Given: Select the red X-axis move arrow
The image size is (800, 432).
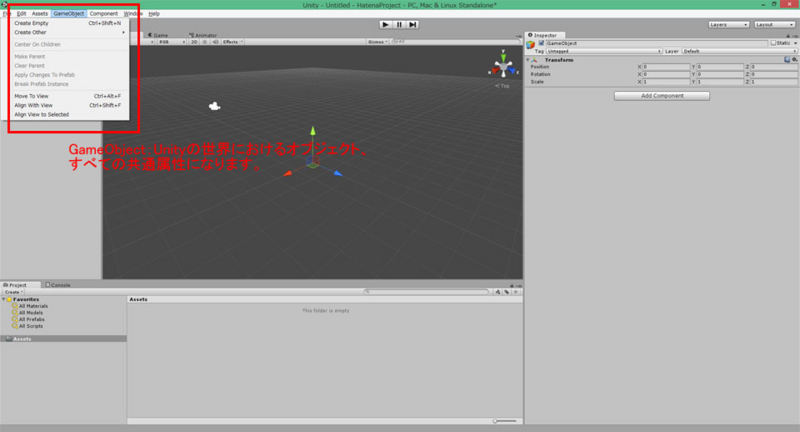Looking at the screenshot, I should 288,174.
